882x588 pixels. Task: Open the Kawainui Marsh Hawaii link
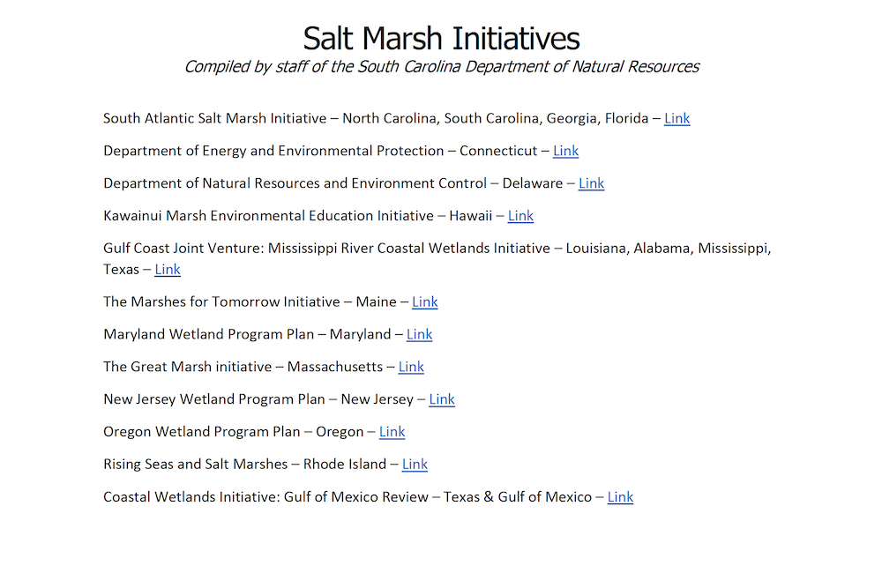click(520, 217)
